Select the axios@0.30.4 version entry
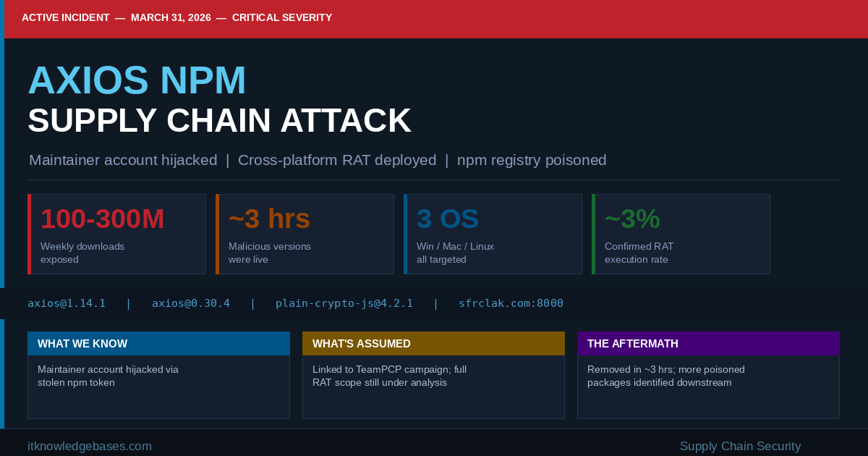The image size is (868, 456). [x=190, y=303]
